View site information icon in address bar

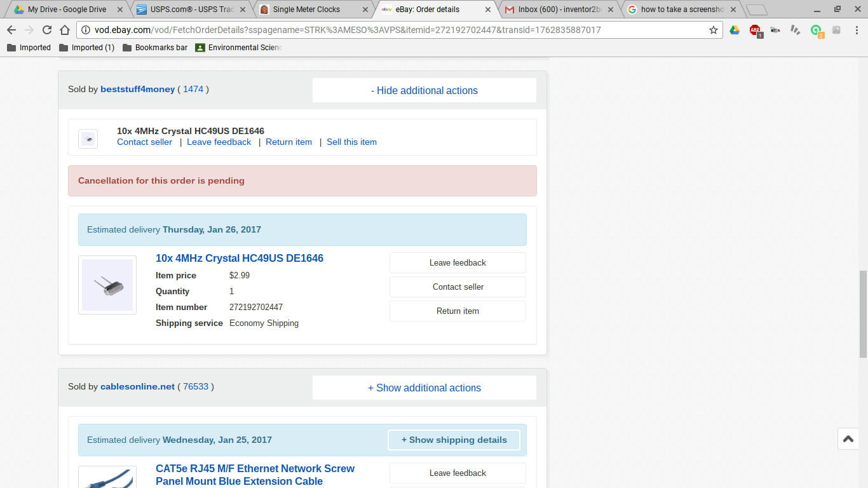[x=86, y=30]
